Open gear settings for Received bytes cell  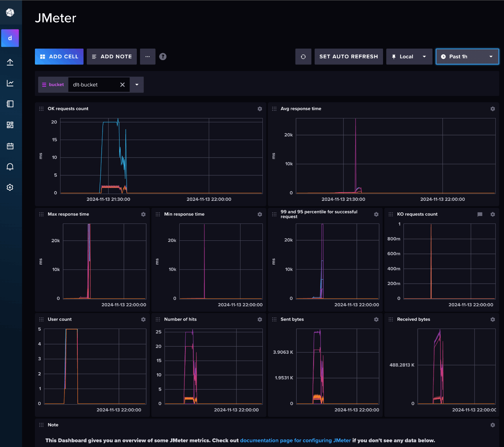493,319
